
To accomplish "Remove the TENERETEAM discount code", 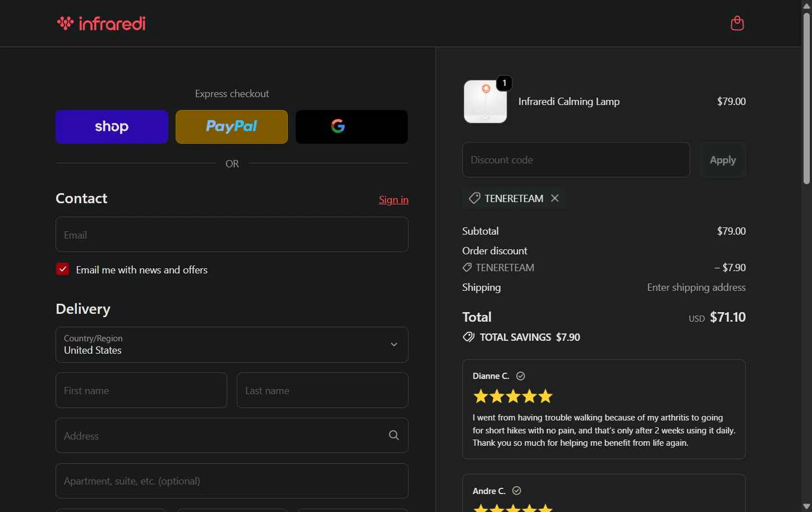I will tap(555, 198).
